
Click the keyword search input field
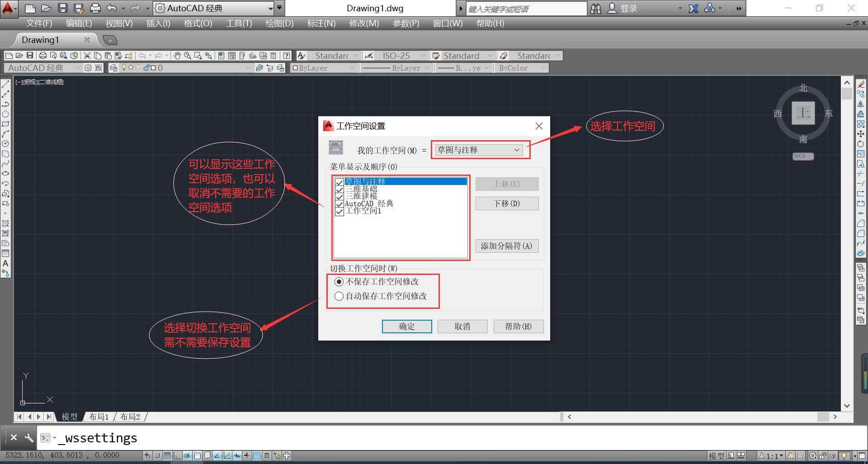(526, 9)
